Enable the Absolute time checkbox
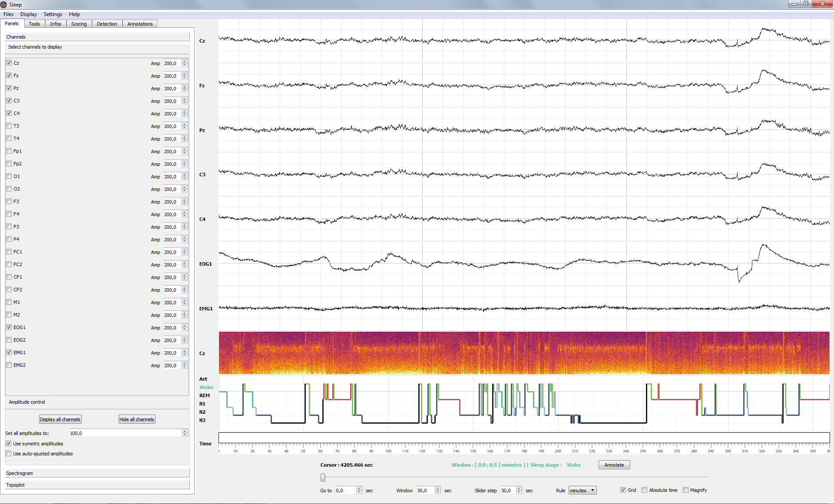 click(645, 490)
